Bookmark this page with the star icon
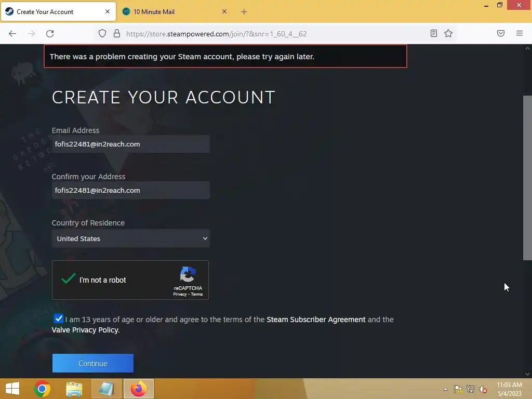532x399 pixels. click(x=448, y=33)
